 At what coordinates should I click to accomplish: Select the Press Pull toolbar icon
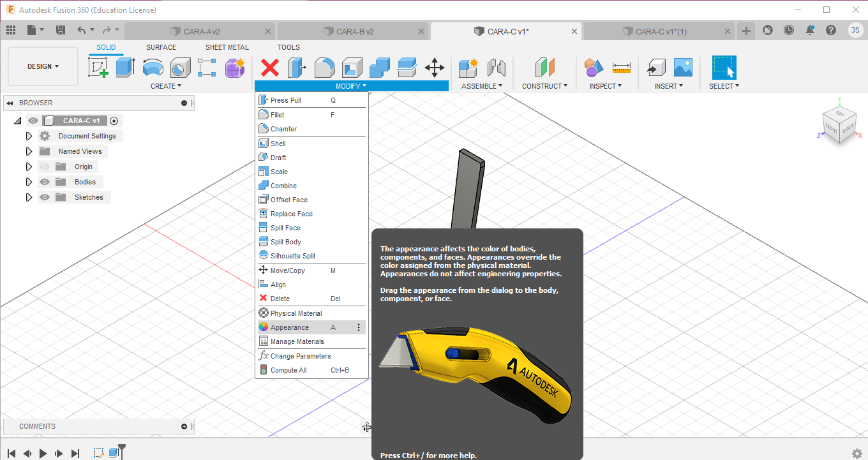point(297,67)
